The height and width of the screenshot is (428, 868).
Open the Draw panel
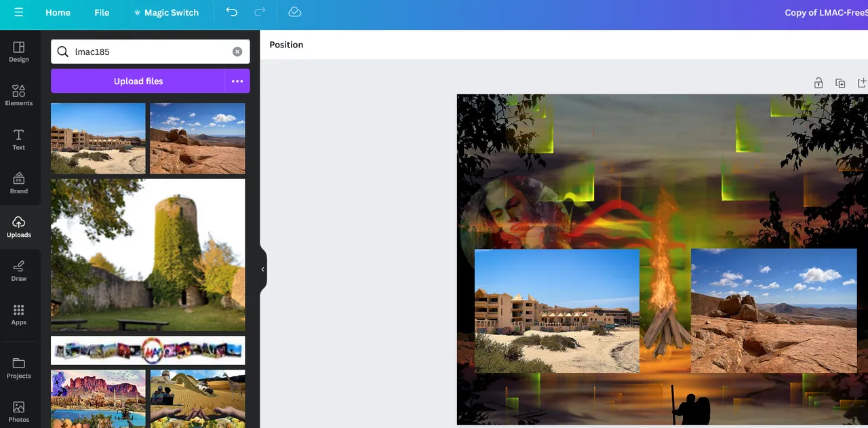[19, 271]
